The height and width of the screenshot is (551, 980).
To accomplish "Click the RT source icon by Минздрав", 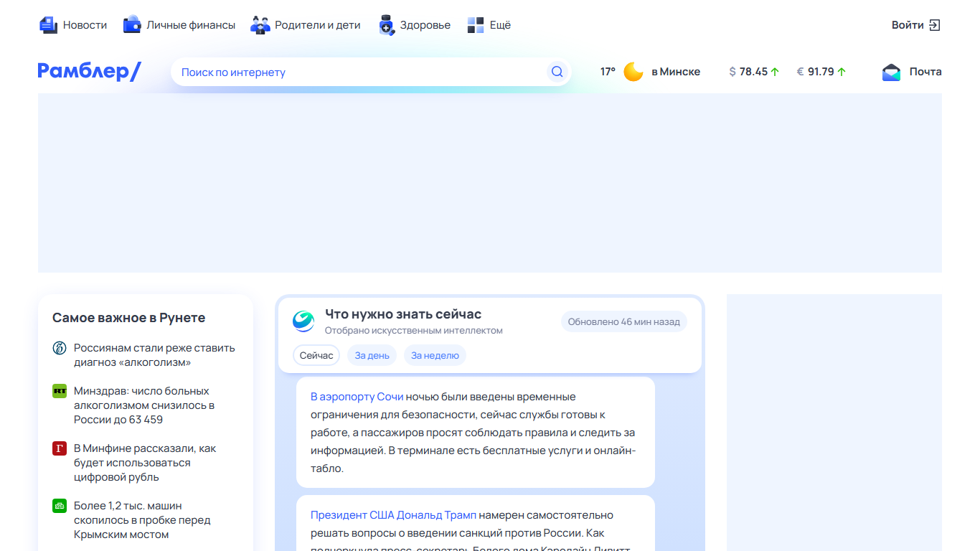I will [x=60, y=391].
